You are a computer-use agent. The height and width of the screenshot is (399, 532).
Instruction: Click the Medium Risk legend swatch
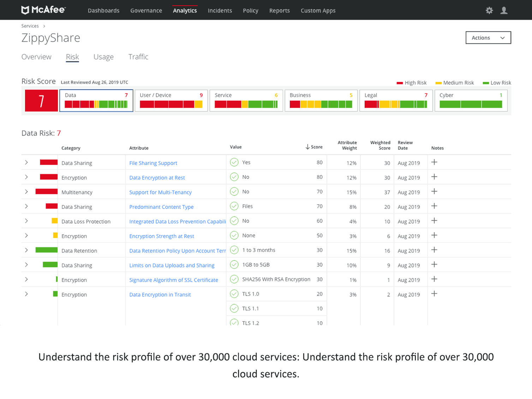point(438,83)
